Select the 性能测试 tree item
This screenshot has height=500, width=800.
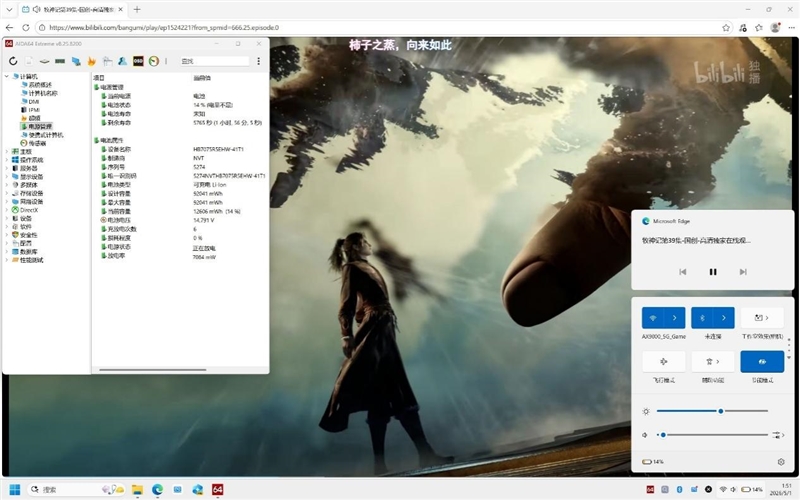32,260
